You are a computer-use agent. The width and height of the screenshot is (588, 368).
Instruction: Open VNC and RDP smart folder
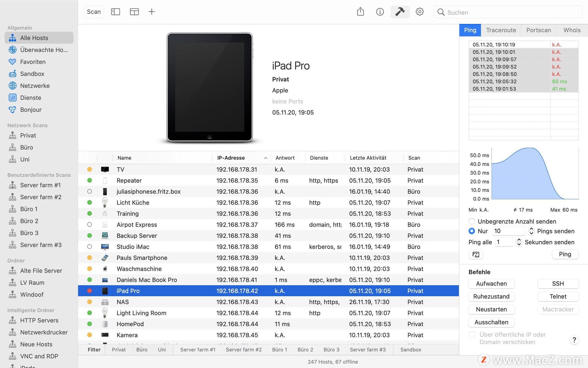[39, 356]
